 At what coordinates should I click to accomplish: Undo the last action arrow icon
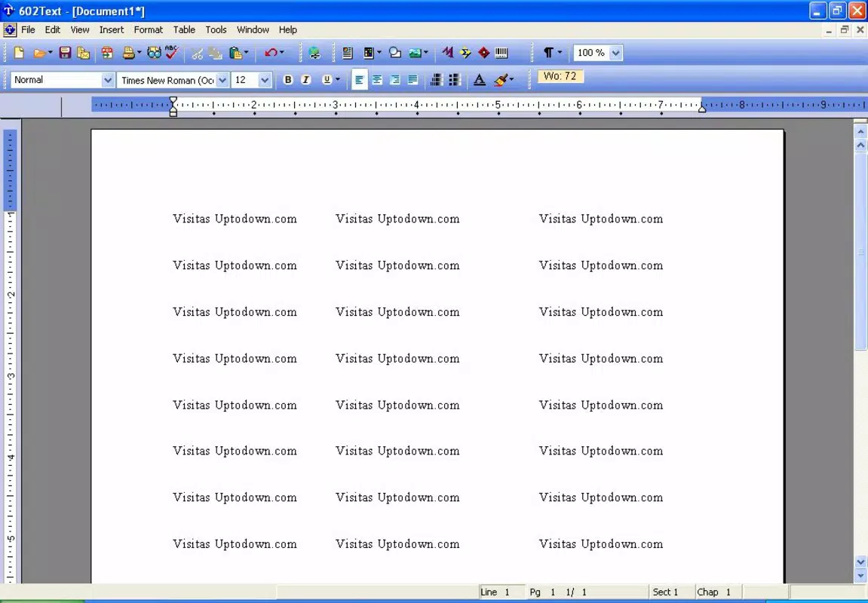(x=271, y=53)
